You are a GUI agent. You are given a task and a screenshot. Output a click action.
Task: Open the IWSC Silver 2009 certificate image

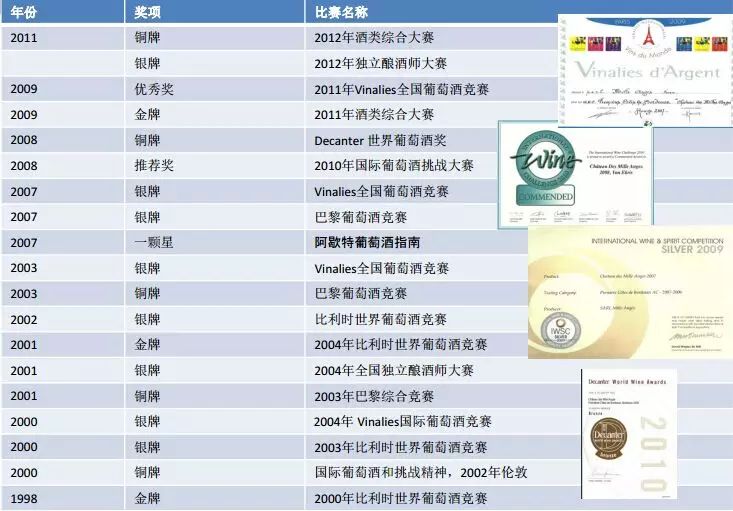click(631, 293)
